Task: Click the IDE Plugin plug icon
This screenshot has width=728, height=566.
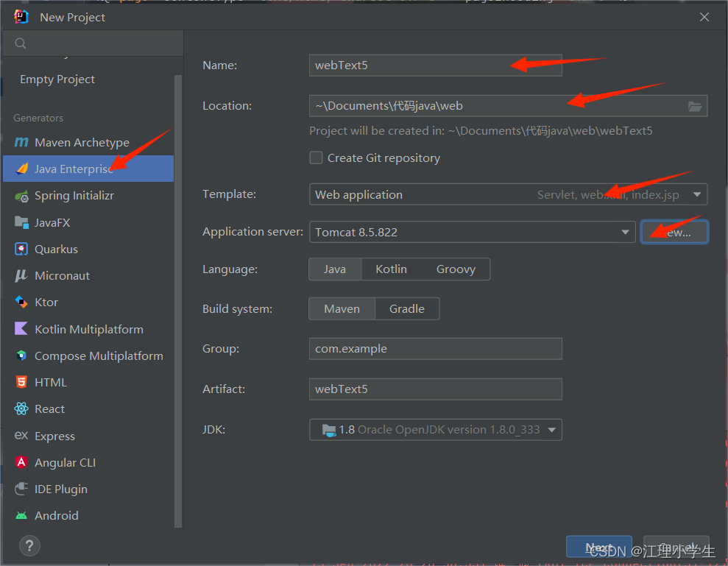Action: tap(21, 489)
